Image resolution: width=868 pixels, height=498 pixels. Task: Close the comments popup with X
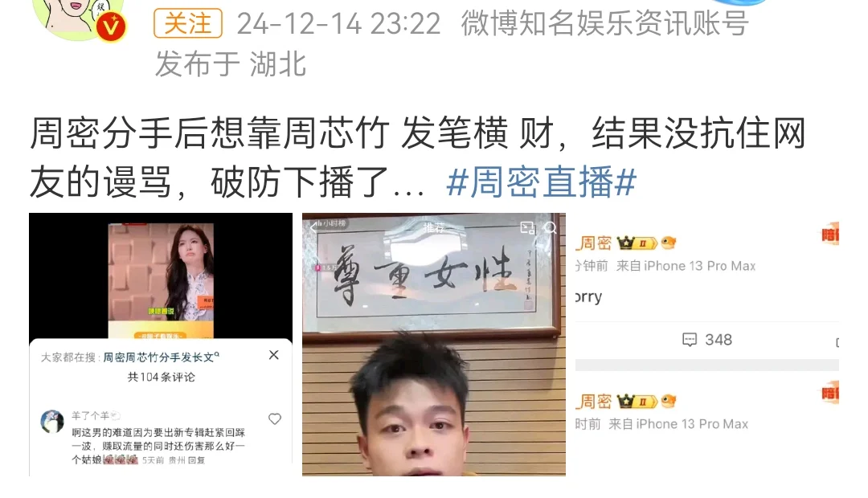coord(273,355)
